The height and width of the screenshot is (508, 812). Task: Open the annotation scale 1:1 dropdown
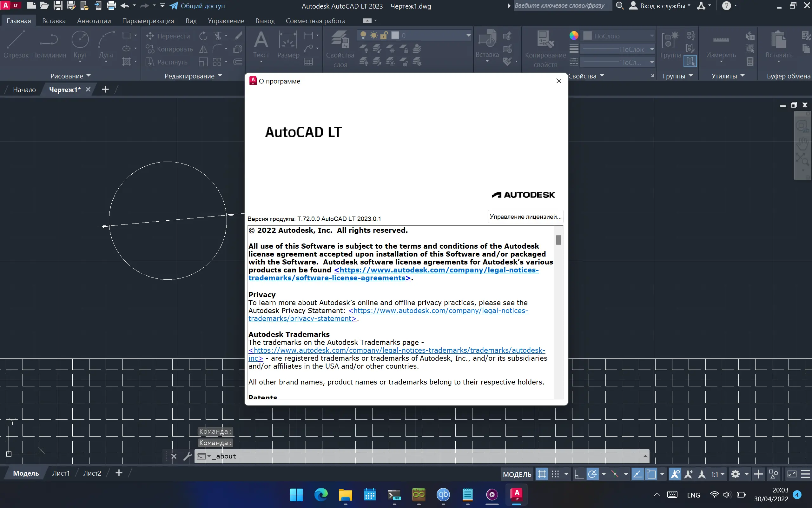point(723,474)
